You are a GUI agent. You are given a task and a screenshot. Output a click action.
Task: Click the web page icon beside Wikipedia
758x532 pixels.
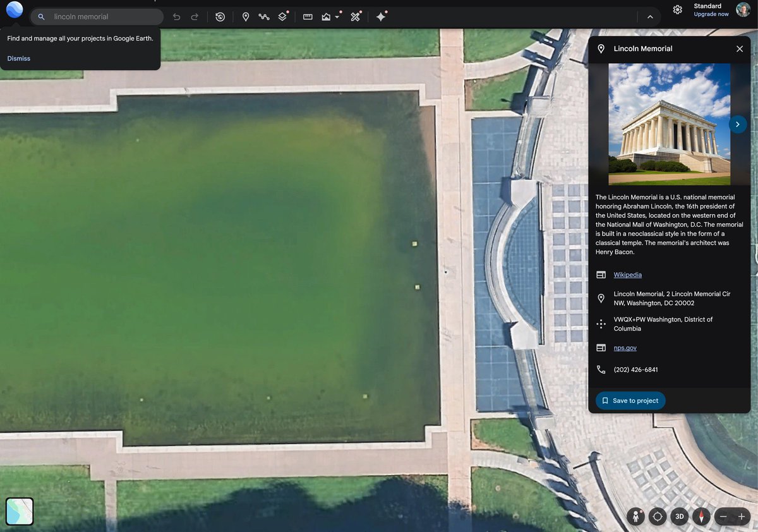(601, 275)
